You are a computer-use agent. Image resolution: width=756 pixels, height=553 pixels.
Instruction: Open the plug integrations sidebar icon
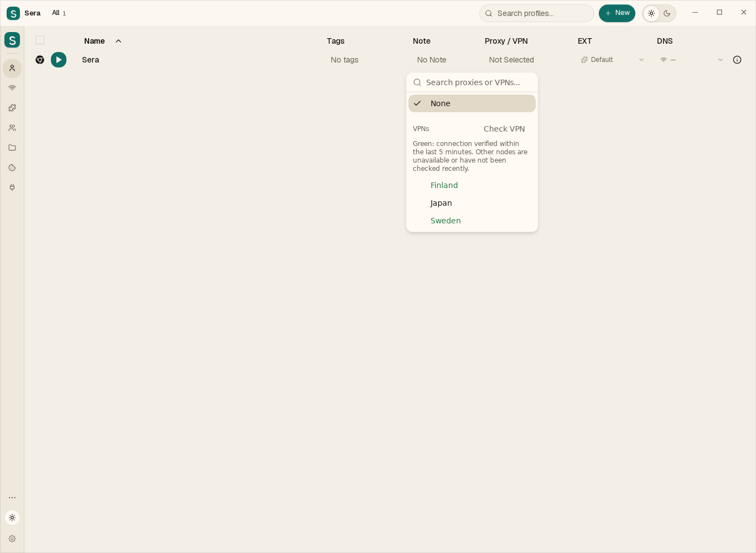pos(12,187)
